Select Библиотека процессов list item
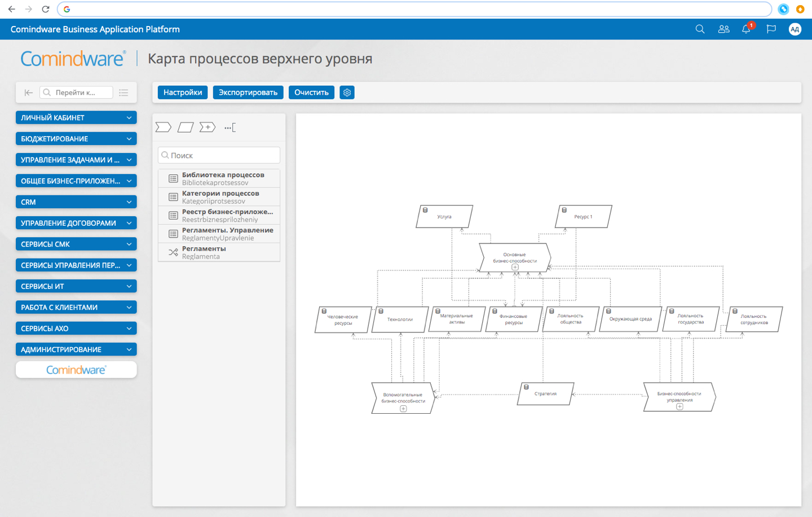Screen dimensions: 812x517 coord(219,178)
